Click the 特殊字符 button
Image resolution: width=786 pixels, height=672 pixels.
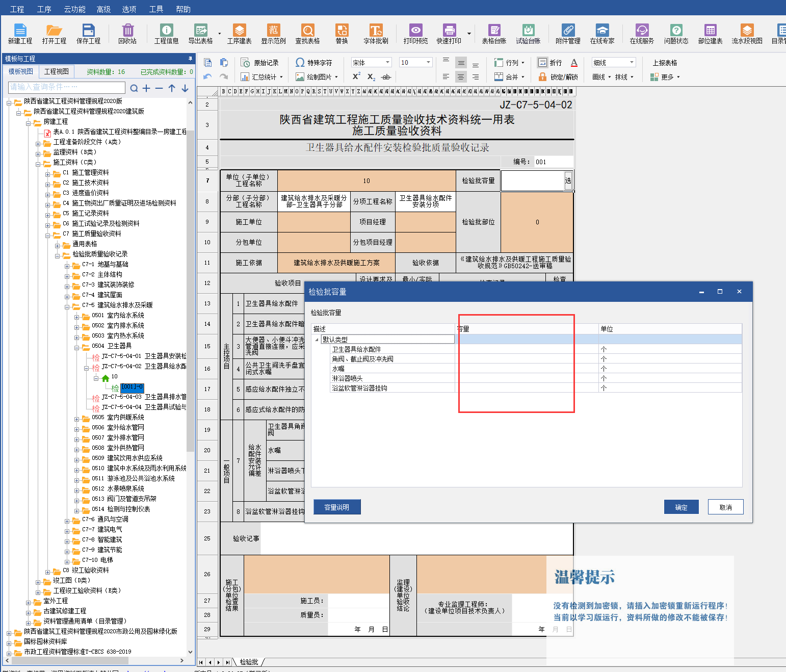[x=313, y=62]
